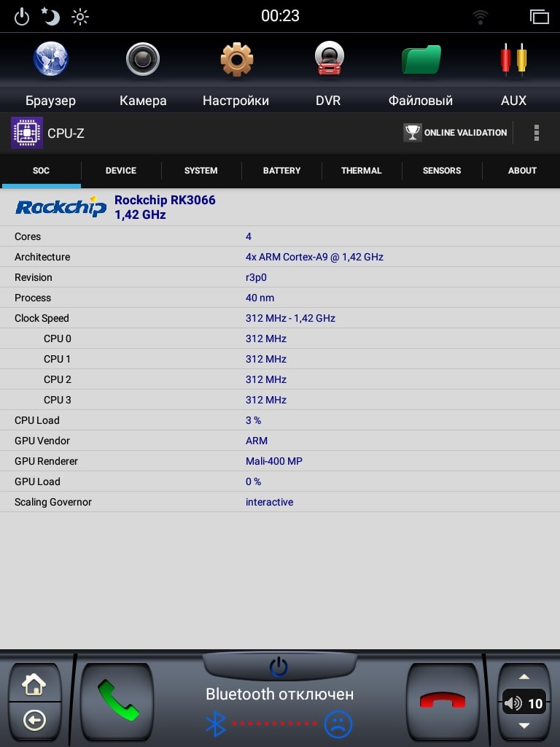Toggle Bluetooth power button at bottom
Image resolution: width=560 pixels, height=747 pixels.
[279, 667]
